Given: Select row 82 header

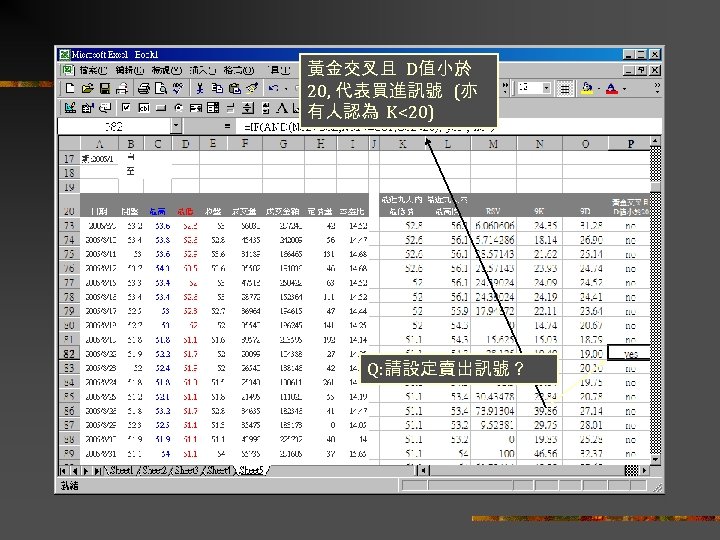Looking at the screenshot, I should 69,354.
